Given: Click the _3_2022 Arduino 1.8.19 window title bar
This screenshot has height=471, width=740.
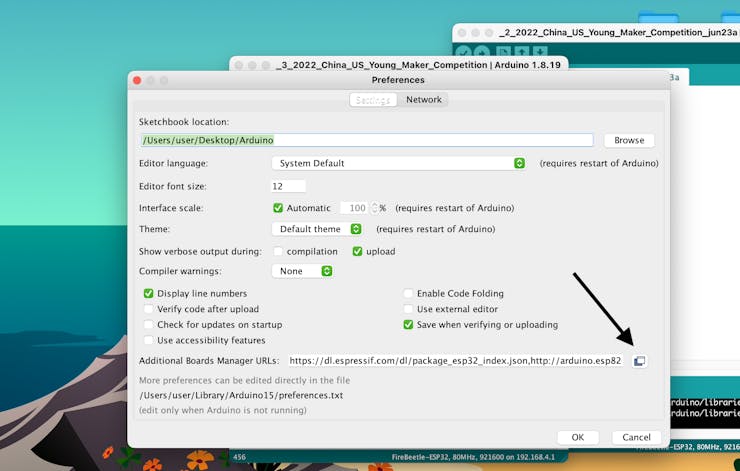Looking at the screenshot, I should (399, 65).
